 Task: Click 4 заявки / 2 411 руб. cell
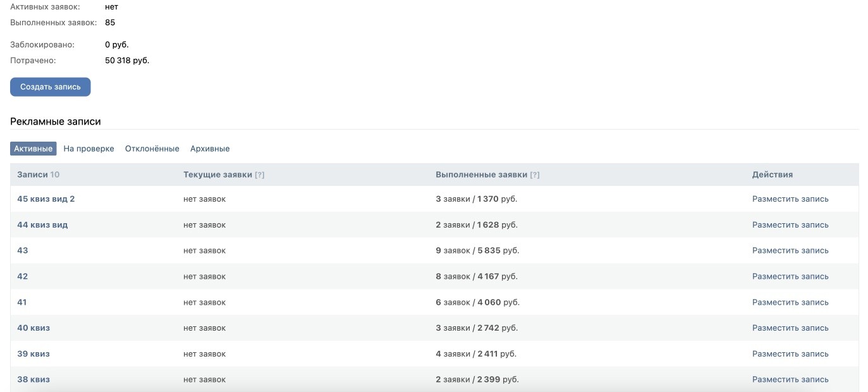(x=476, y=354)
